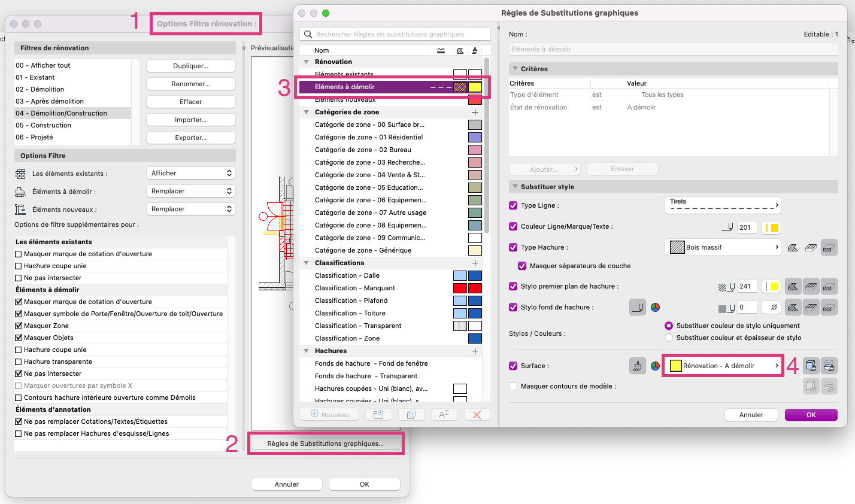Toggle cut fill icon on Stylo premier plan row
The width and height of the screenshot is (855, 504).
tap(829, 286)
